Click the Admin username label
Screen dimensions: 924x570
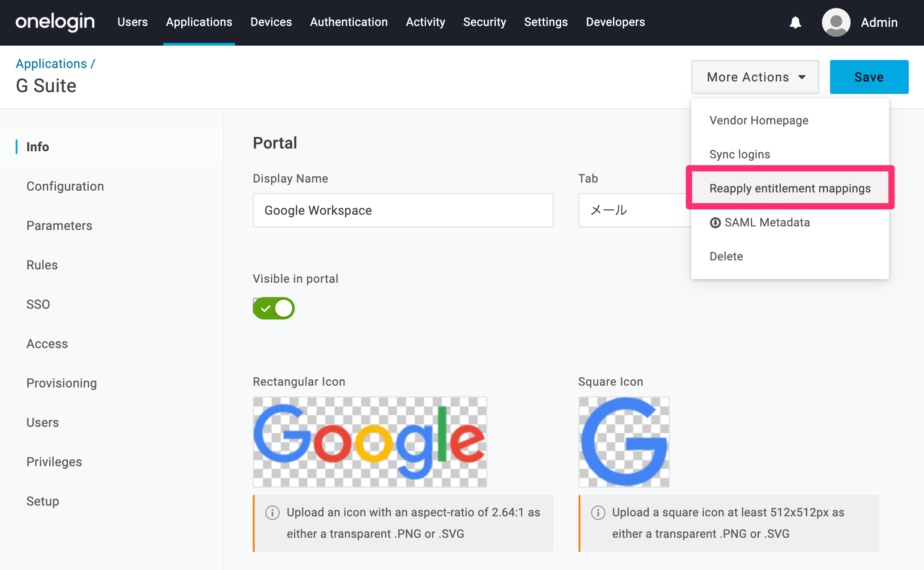click(879, 22)
